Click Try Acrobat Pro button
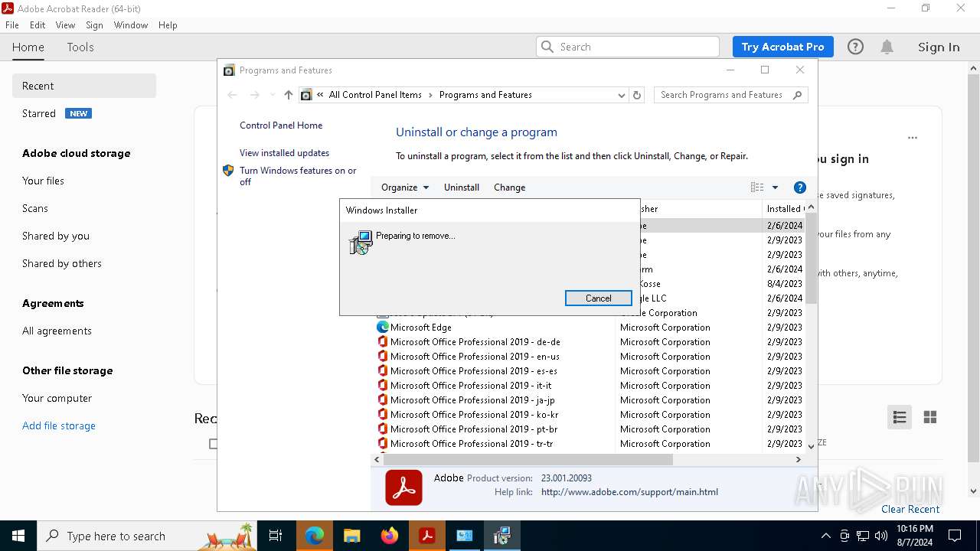Viewport: 980px width, 551px height. coord(782,47)
